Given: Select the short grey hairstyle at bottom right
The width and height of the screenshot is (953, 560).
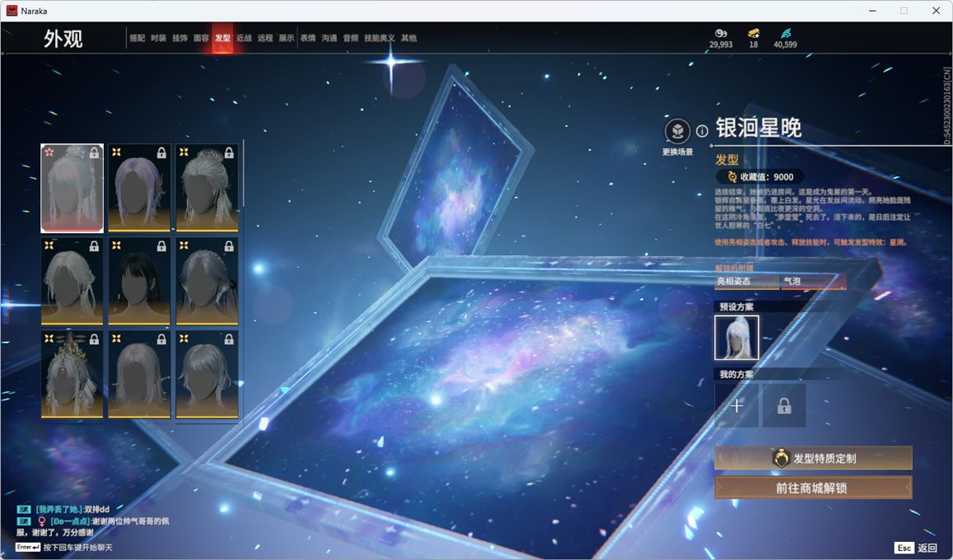Looking at the screenshot, I should (207, 375).
